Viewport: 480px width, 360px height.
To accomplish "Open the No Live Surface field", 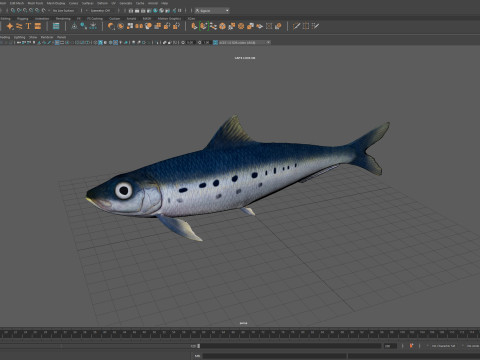I will point(63,11).
